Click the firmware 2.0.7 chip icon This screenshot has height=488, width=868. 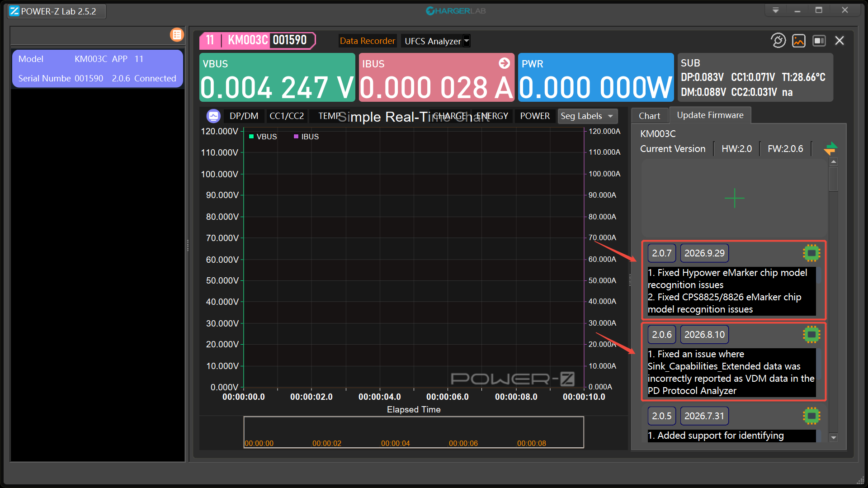(x=811, y=253)
